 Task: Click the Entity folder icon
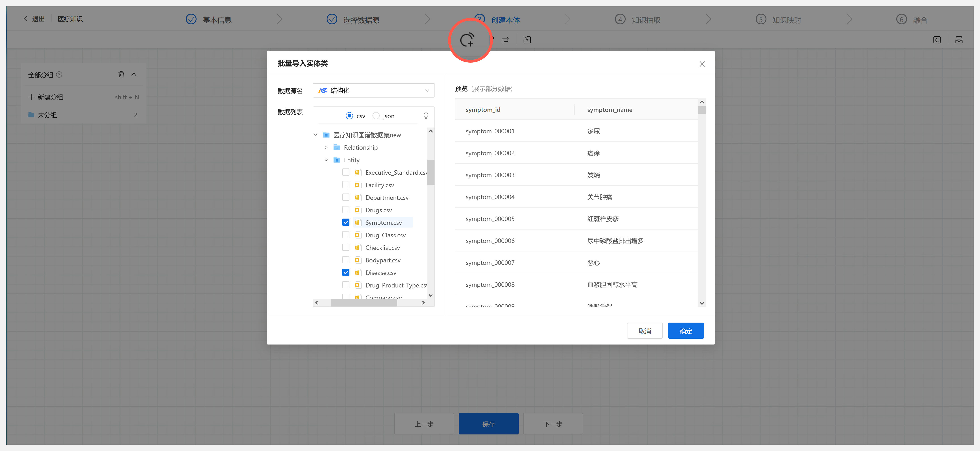(337, 160)
